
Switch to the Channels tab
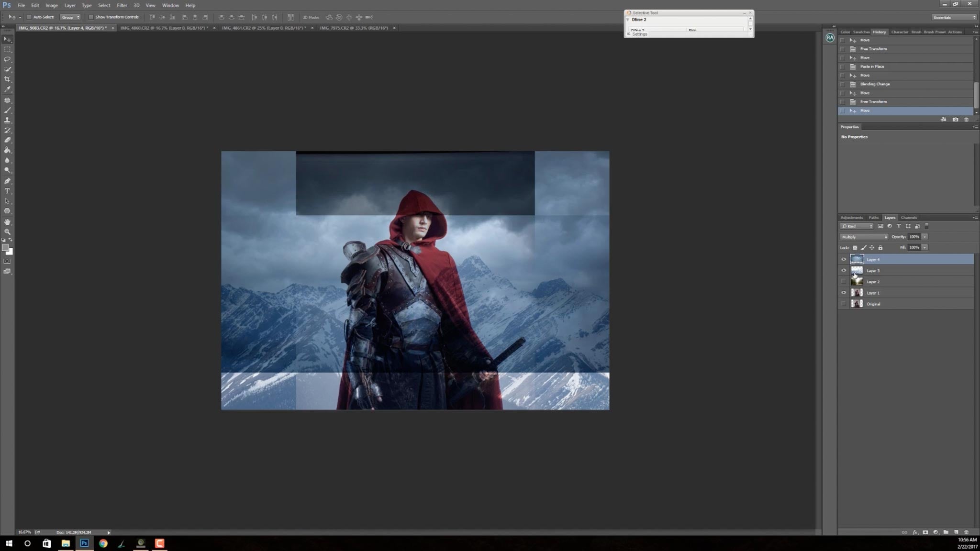909,218
